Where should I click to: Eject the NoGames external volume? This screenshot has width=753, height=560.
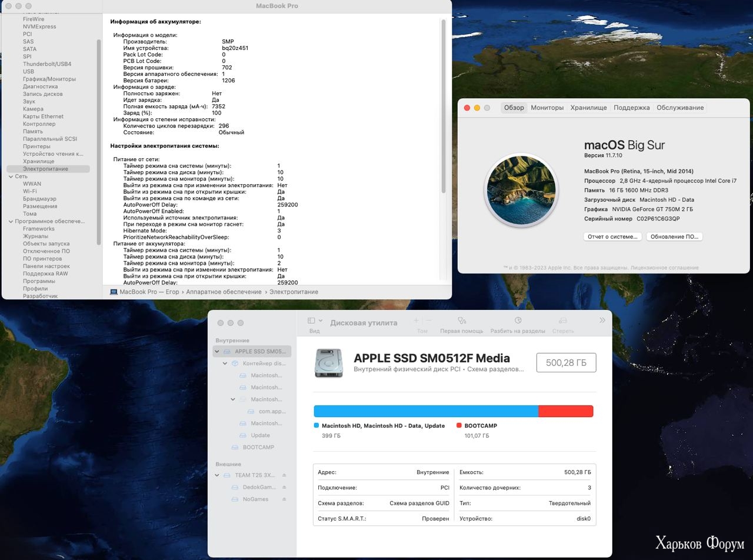(284, 499)
